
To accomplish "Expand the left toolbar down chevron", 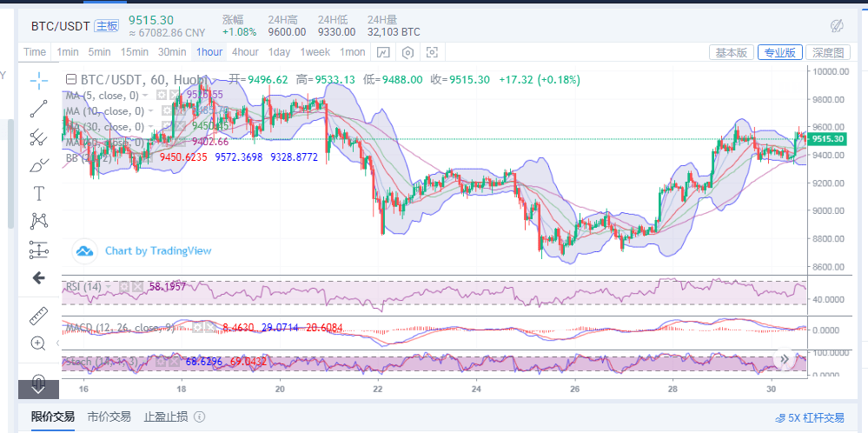I will [39, 390].
